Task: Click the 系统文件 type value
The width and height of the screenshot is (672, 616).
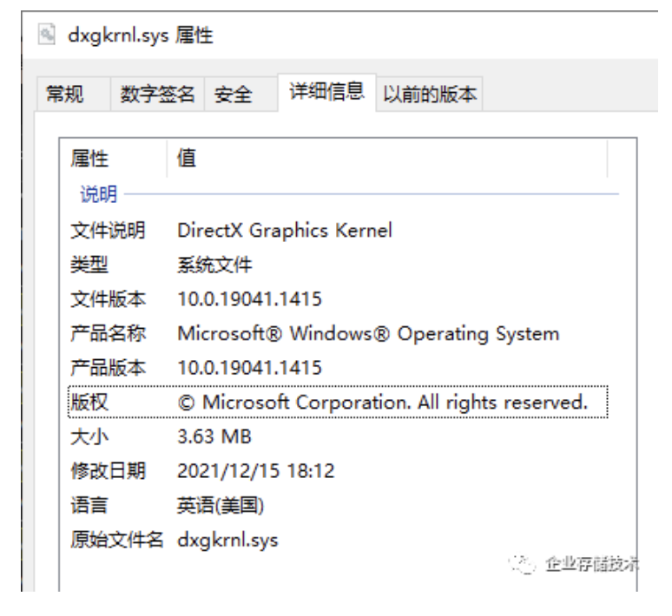Action: [x=214, y=265]
